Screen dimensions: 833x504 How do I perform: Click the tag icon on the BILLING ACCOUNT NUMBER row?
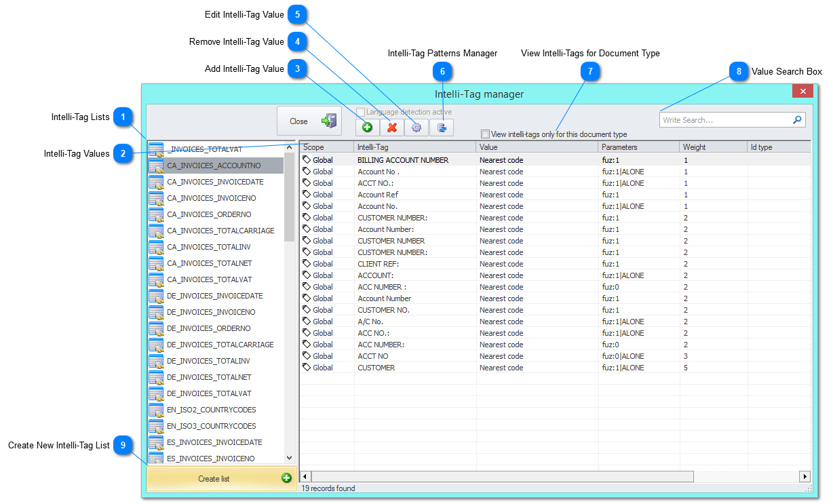pos(307,159)
